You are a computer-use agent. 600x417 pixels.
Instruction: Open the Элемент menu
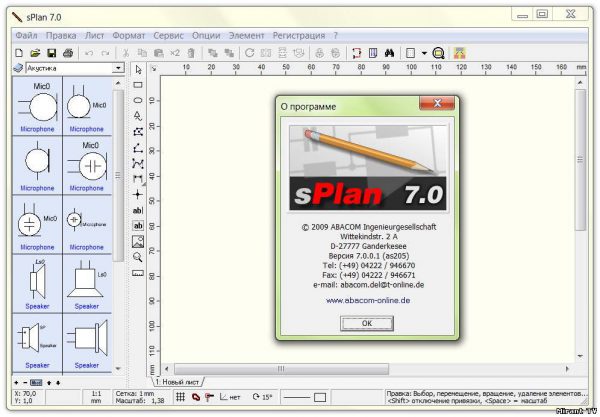point(246,36)
